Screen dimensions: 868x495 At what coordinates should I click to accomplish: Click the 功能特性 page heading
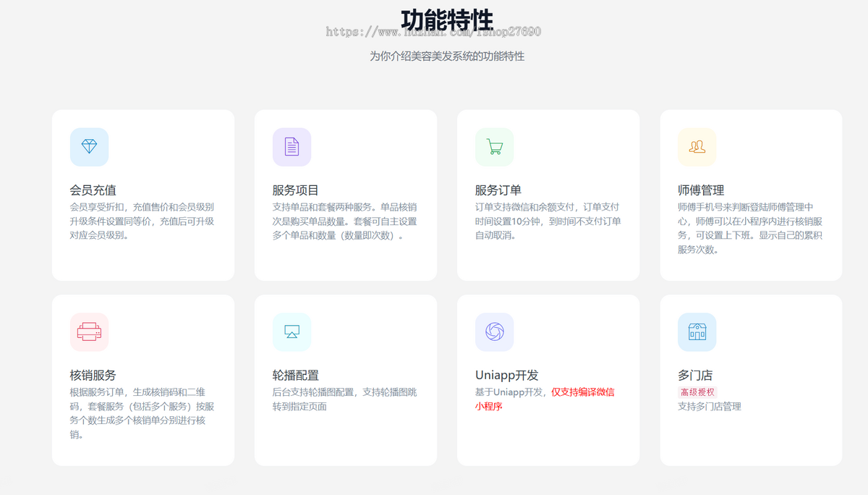447,19
